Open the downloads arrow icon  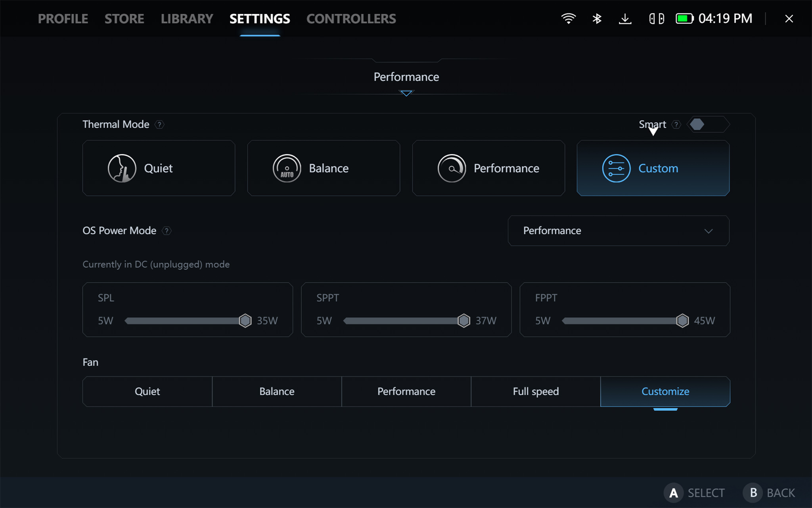(625, 19)
